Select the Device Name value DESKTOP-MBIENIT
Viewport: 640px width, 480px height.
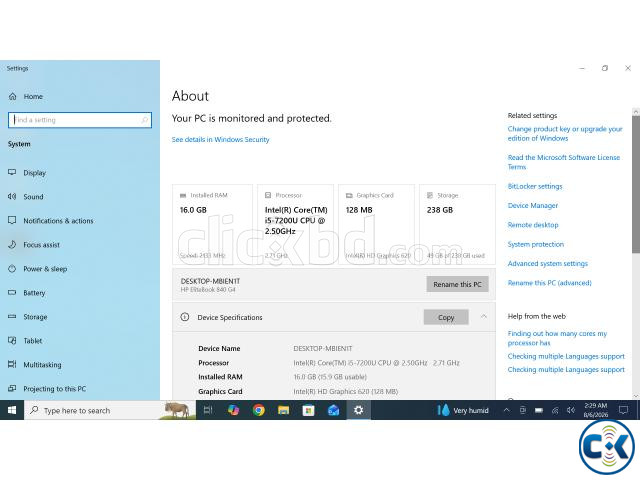point(322,349)
